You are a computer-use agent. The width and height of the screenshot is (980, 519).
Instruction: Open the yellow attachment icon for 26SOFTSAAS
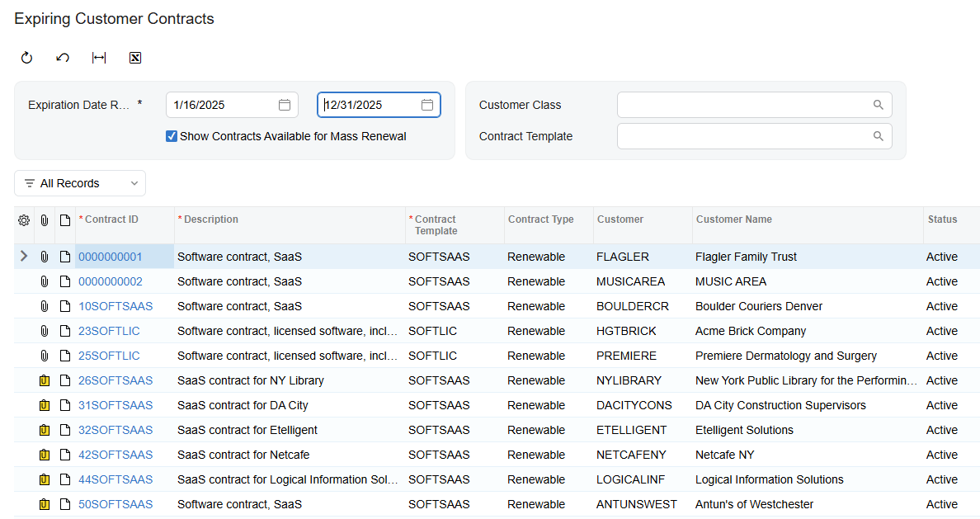(x=45, y=381)
